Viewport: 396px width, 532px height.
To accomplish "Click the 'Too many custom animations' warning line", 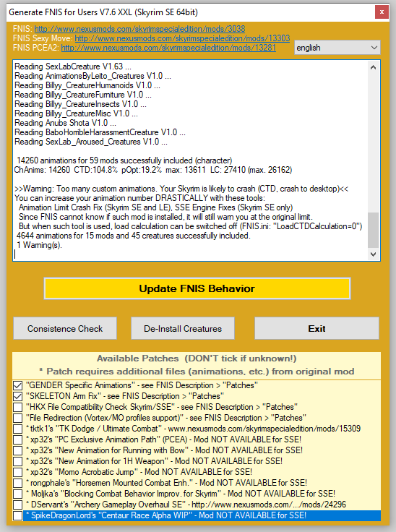I will click(181, 189).
